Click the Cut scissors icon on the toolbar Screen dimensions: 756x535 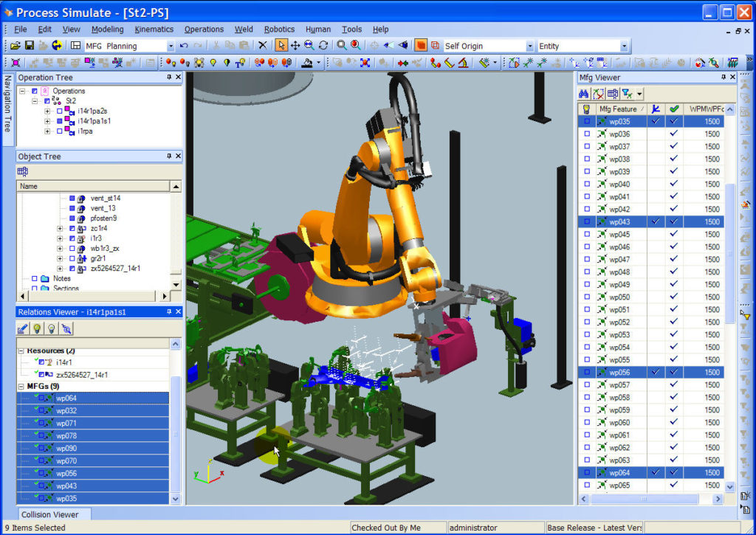[x=215, y=45]
